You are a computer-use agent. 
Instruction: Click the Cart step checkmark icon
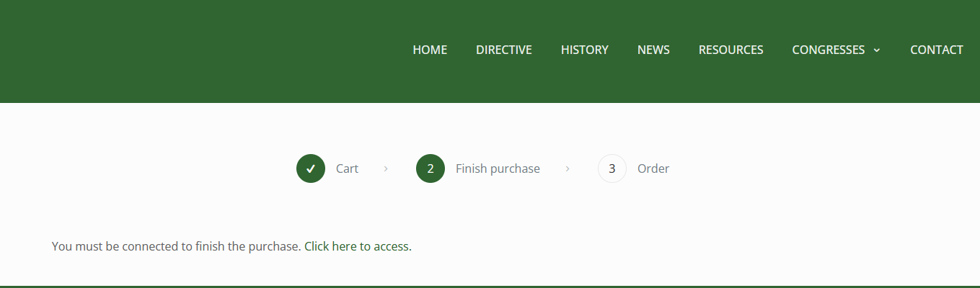click(x=311, y=168)
